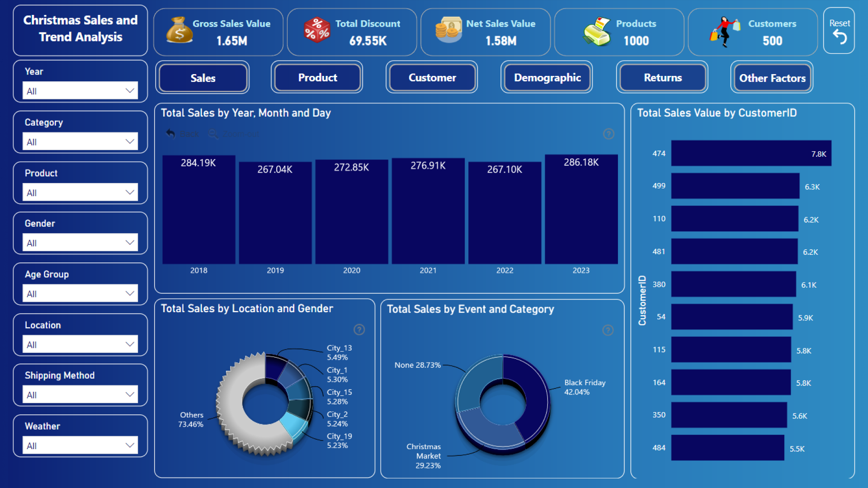868x488 pixels.
Task: Switch to the Returns page
Action: click(662, 77)
